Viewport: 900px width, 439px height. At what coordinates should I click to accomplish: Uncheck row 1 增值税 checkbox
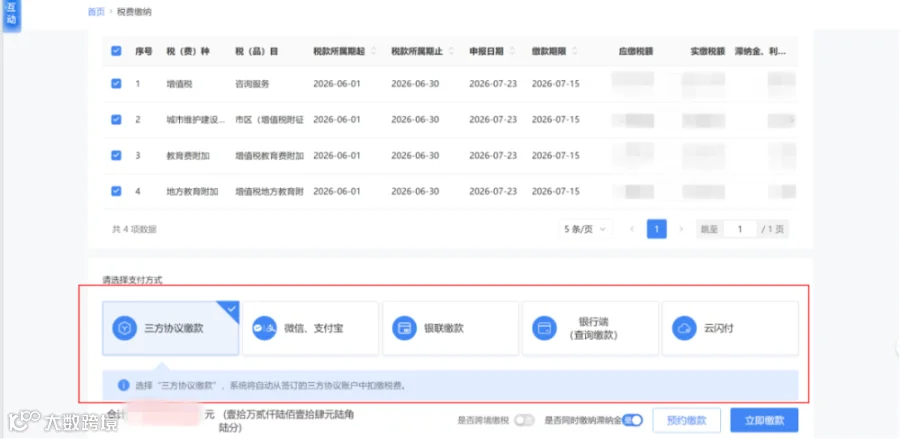[x=116, y=84]
